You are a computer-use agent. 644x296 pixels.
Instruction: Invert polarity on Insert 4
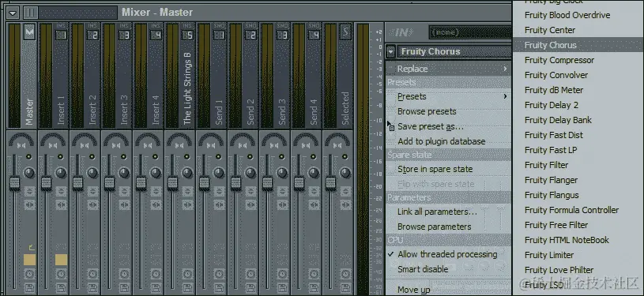point(156,191)
